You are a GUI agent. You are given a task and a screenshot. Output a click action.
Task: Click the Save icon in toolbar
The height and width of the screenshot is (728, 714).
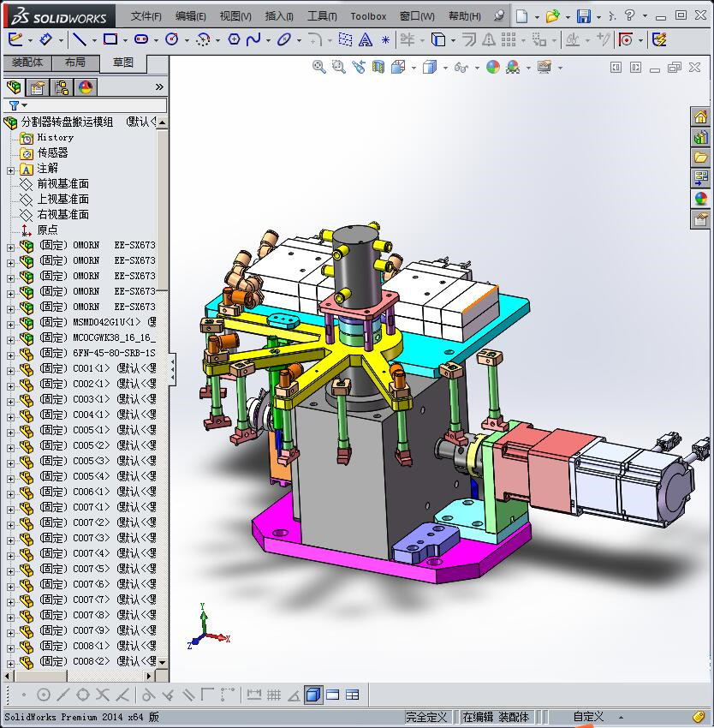point(583,16)
